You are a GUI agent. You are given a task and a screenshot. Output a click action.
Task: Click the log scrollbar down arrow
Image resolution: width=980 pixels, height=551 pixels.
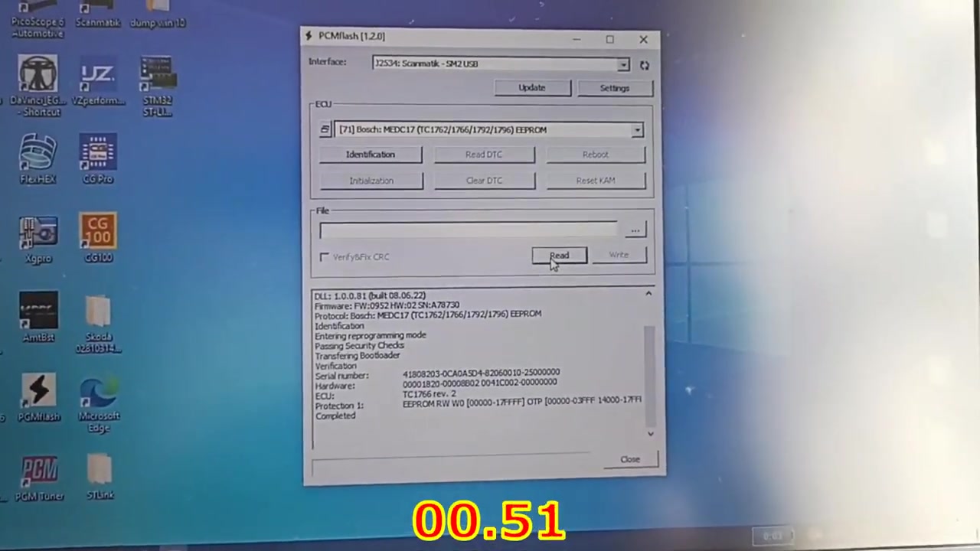(650, 434)
